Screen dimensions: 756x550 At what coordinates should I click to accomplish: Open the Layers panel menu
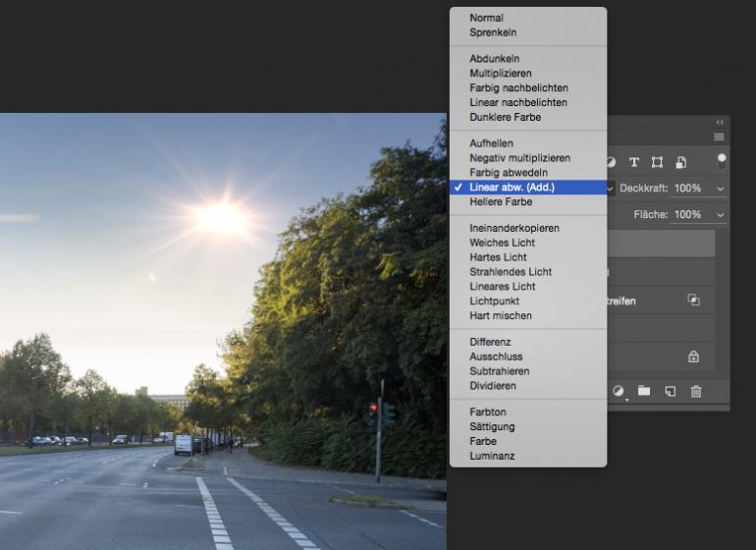tap(719, 137)
